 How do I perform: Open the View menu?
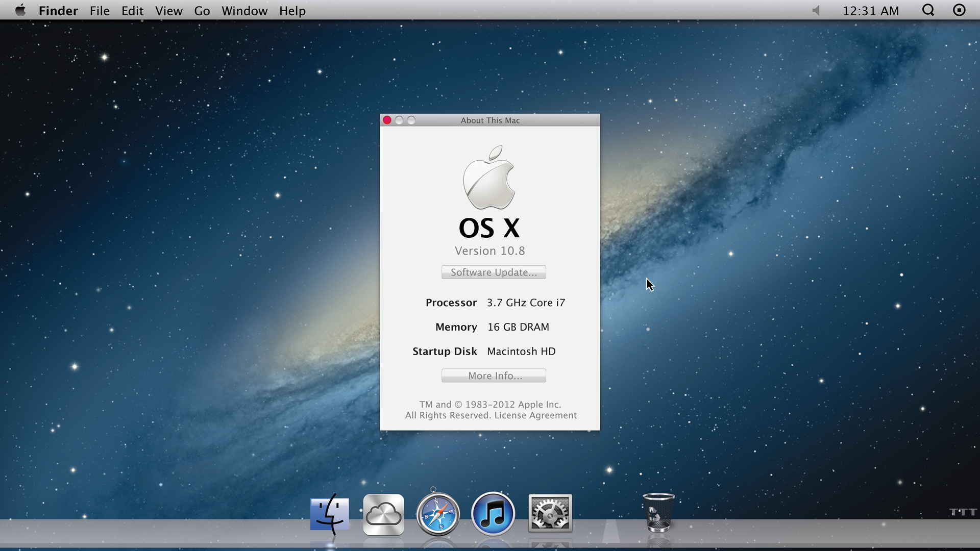point(169,11)
